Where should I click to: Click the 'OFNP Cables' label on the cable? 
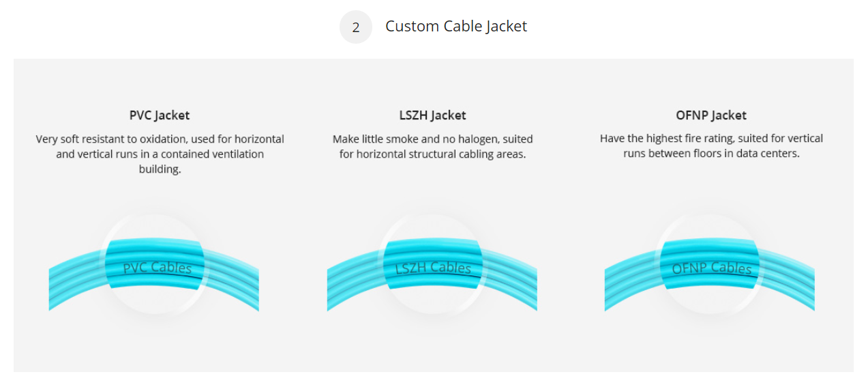tap(712, 268)
